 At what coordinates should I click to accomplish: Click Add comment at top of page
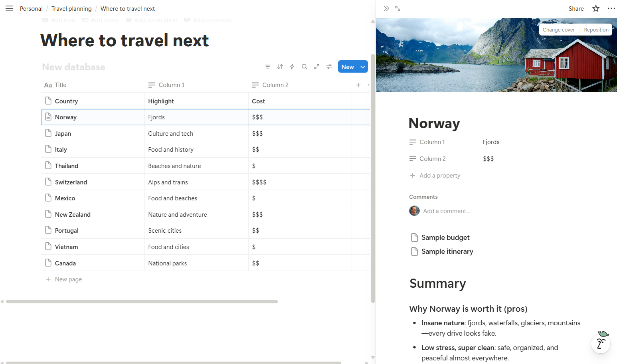(x=208, y=20)
